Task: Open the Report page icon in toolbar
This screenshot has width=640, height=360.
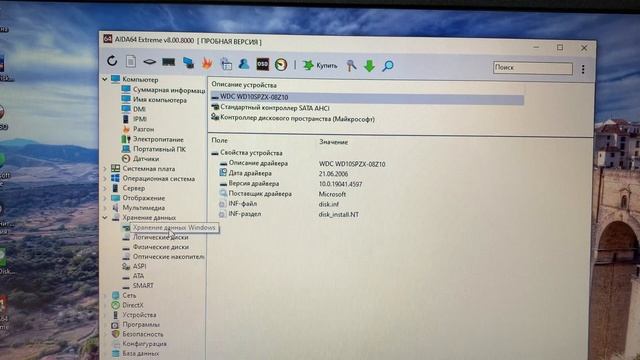Action: tap(131, 62)
